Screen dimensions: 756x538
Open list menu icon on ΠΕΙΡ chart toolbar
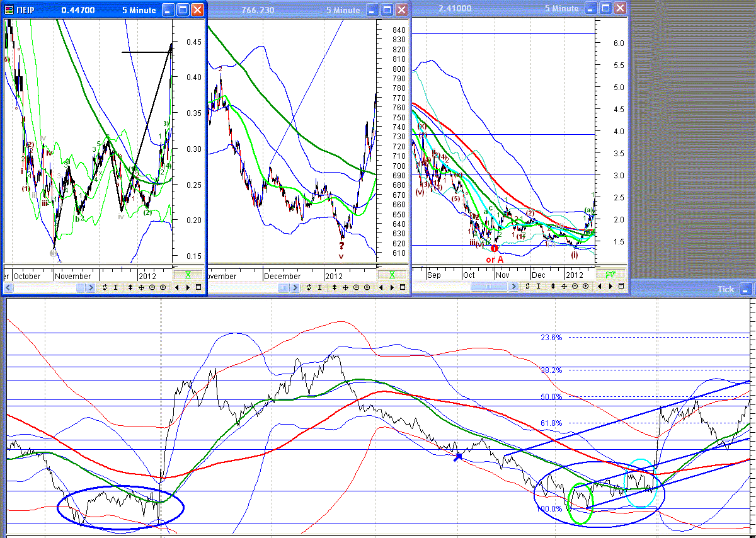[198, 288]
